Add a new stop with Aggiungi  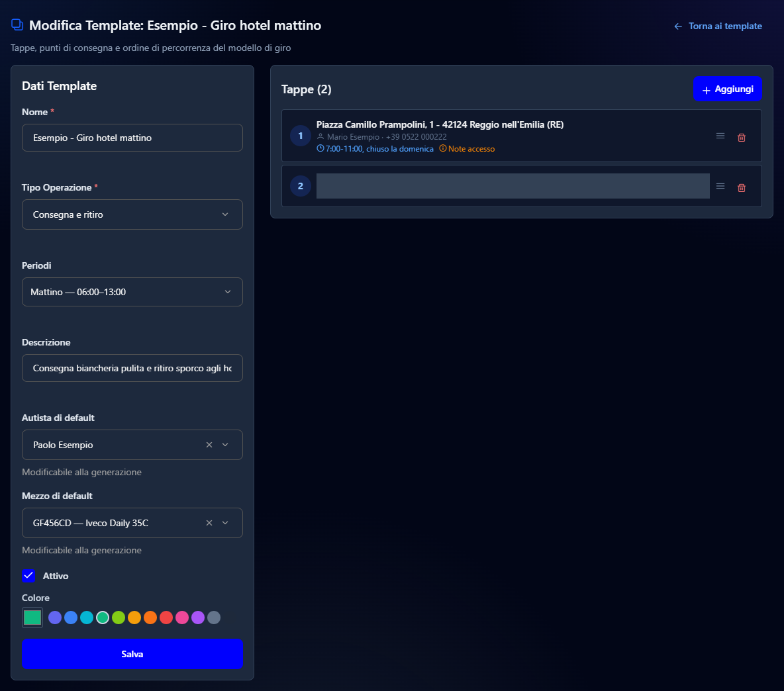pos(727,89)
